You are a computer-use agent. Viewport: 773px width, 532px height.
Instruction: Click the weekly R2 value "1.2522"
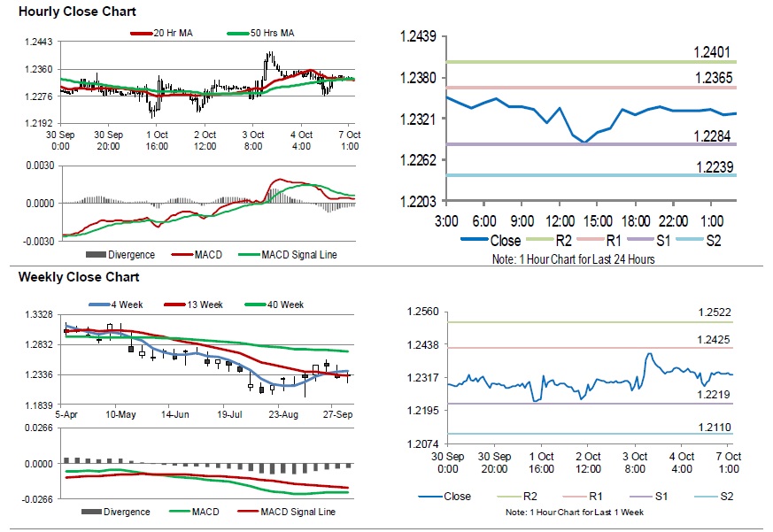(x=715, y=312)
